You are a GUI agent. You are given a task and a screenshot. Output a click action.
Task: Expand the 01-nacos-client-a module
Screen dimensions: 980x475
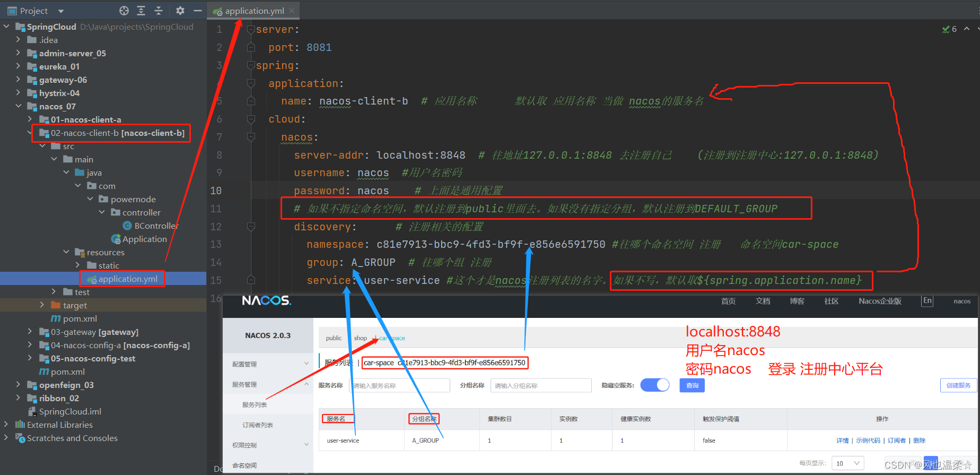coord(30,119)
